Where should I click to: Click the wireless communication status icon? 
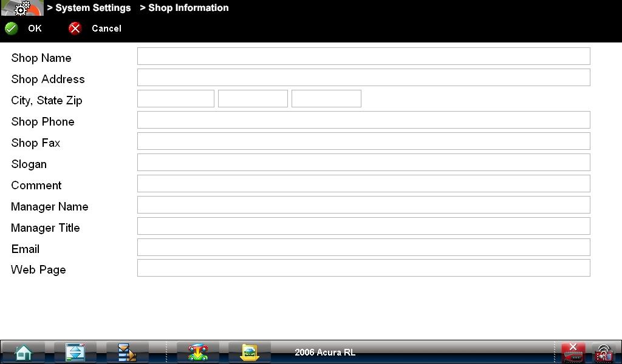point(603,352)
